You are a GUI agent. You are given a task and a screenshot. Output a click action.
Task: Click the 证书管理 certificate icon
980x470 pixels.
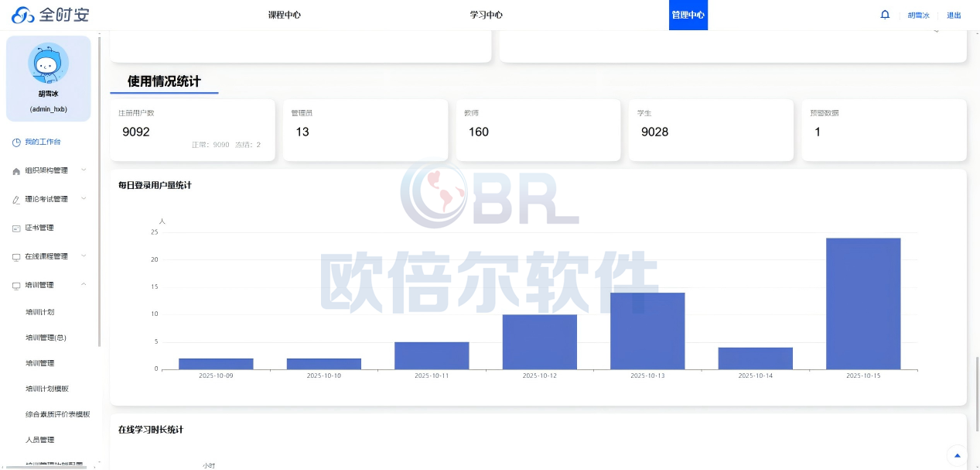16,228
